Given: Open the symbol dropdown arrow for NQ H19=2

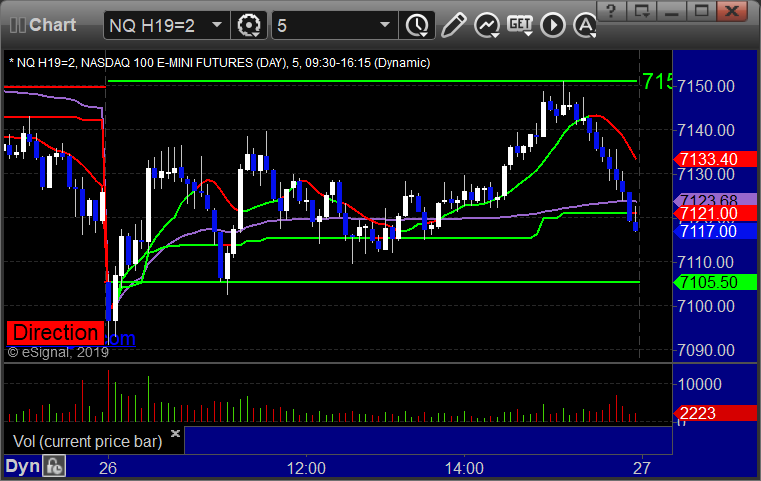Looking at the screenshot, I should (217, 25).
